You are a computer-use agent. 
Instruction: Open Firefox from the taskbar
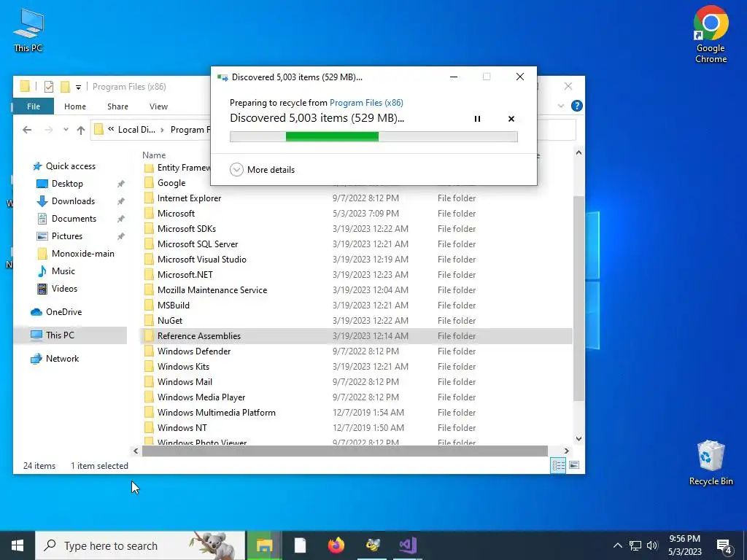coord(336,545)
